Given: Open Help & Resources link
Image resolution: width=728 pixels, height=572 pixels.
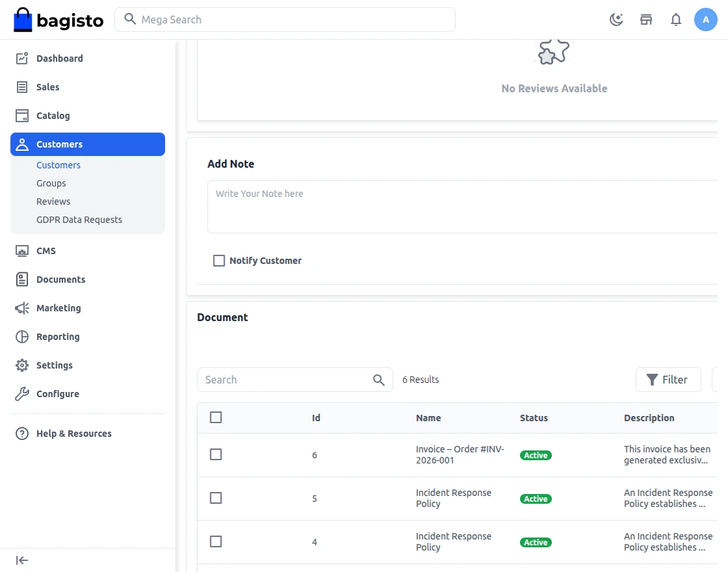Looking at the screenshot, I should pyautogui.click(x=74, y=434).
